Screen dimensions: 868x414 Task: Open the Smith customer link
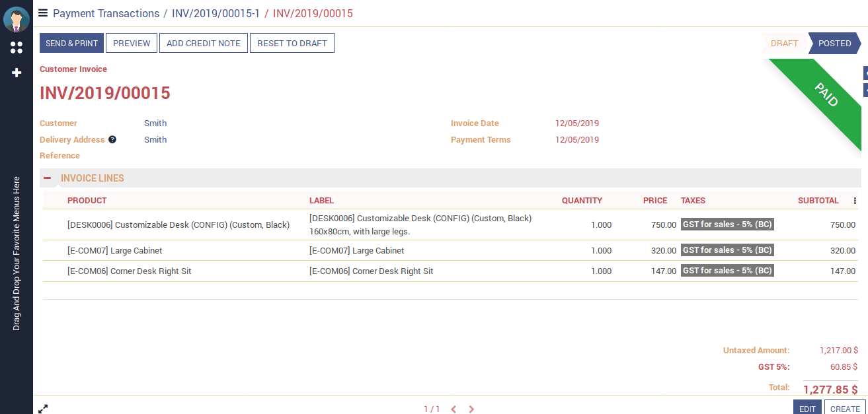(155, 123)
